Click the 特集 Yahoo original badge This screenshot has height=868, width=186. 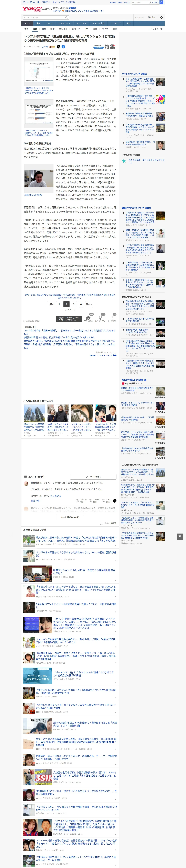point(104,47)
